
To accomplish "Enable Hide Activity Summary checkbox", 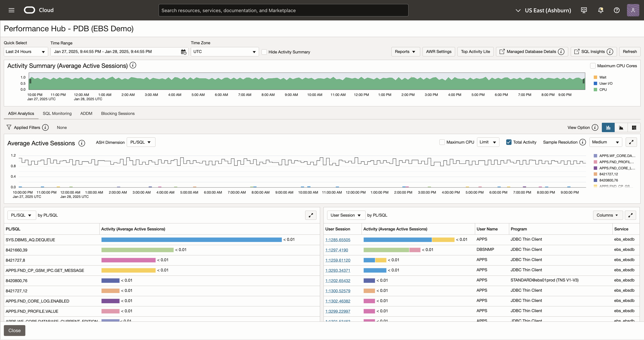I will point(264,52).
